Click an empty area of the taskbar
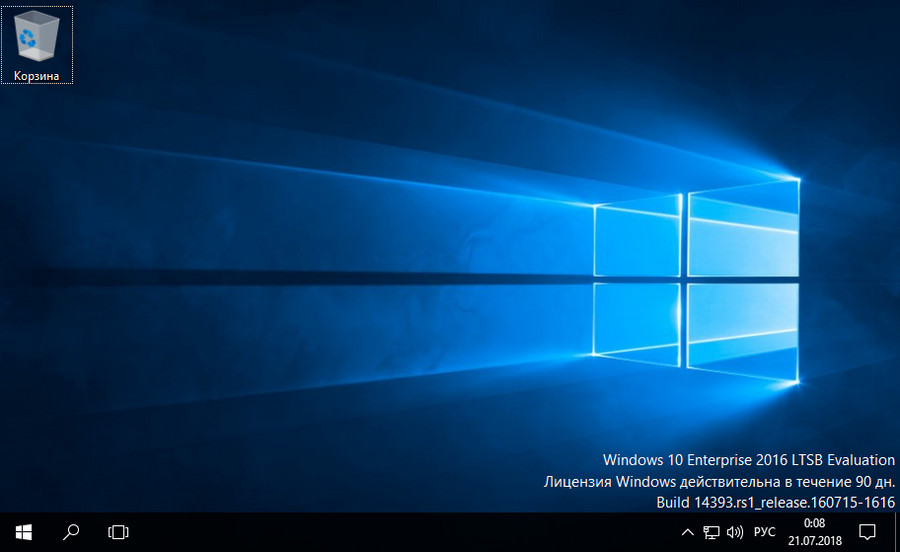This screenshot has width=900, height=552. pyautogui.click(x=400, y=531)
